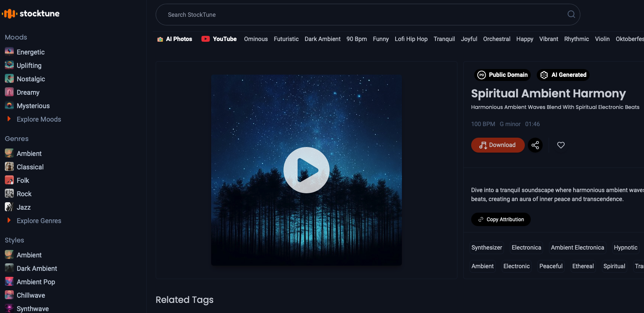Click Copy Attribution button
The height and width of the screenshot is (313, 644).
point(501,219)
